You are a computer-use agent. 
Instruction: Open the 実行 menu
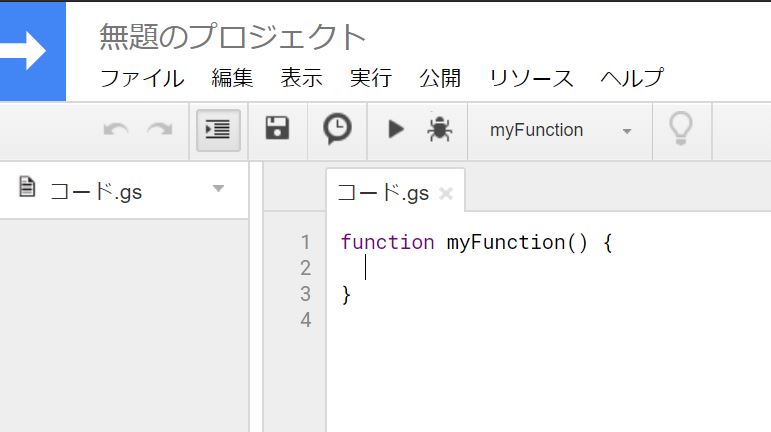(370, 78)
